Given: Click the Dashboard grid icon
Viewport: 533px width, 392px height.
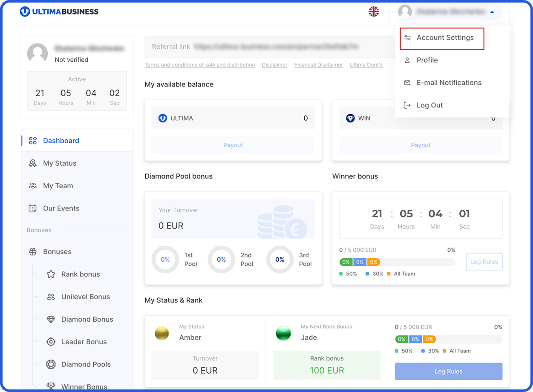Looking at the screenshot, I should 33,141.
